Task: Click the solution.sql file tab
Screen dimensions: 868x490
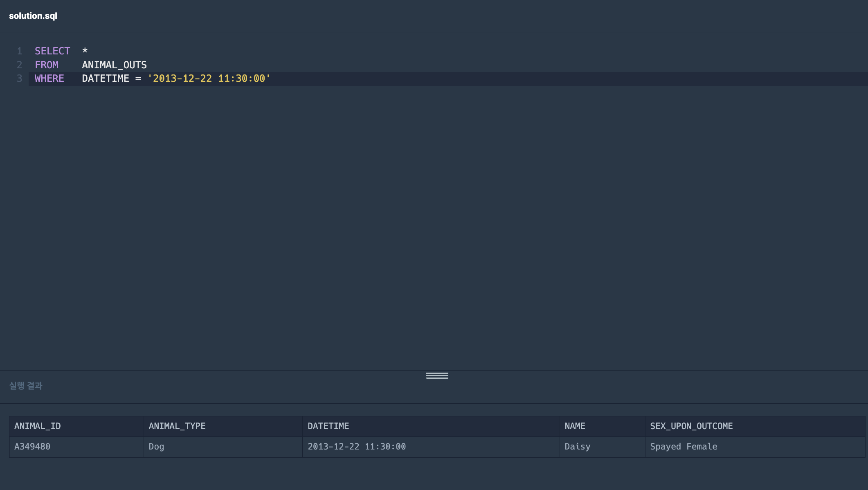Action: click(x=33, y=16)
